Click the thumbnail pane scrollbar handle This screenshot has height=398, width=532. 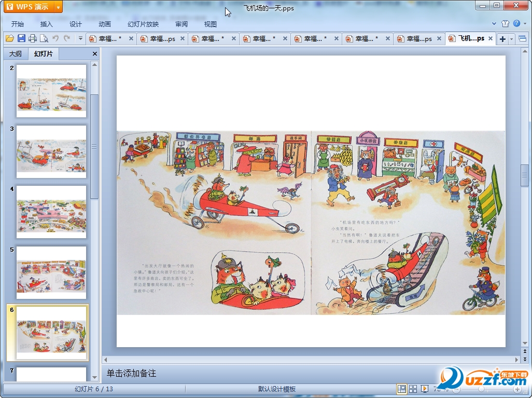(94, 147)
